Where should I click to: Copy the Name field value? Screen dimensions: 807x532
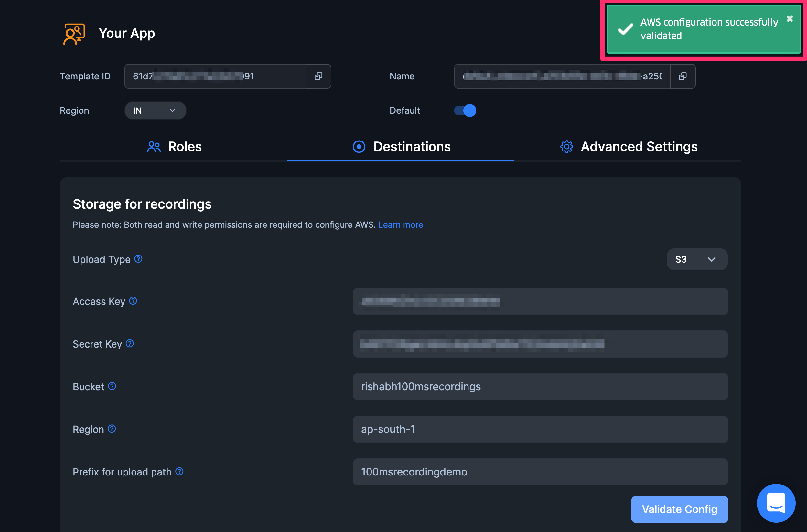coord(683,76)
